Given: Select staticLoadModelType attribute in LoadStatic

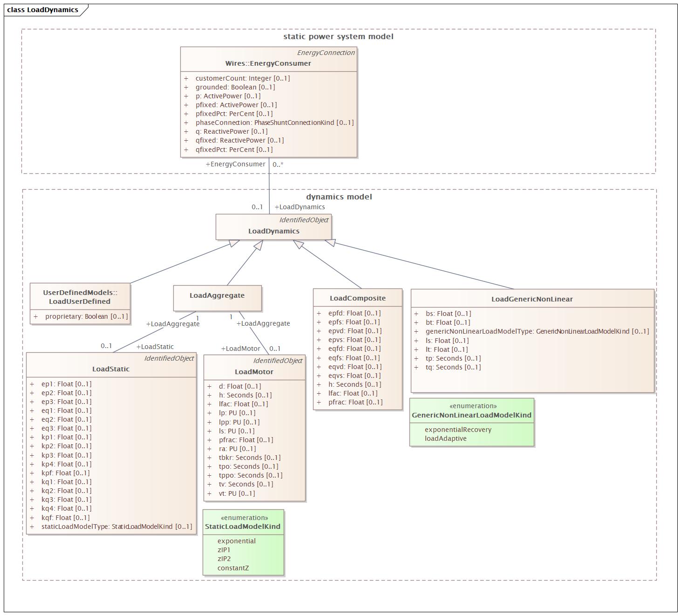Looking at the screenshot, I should point(116,527).
